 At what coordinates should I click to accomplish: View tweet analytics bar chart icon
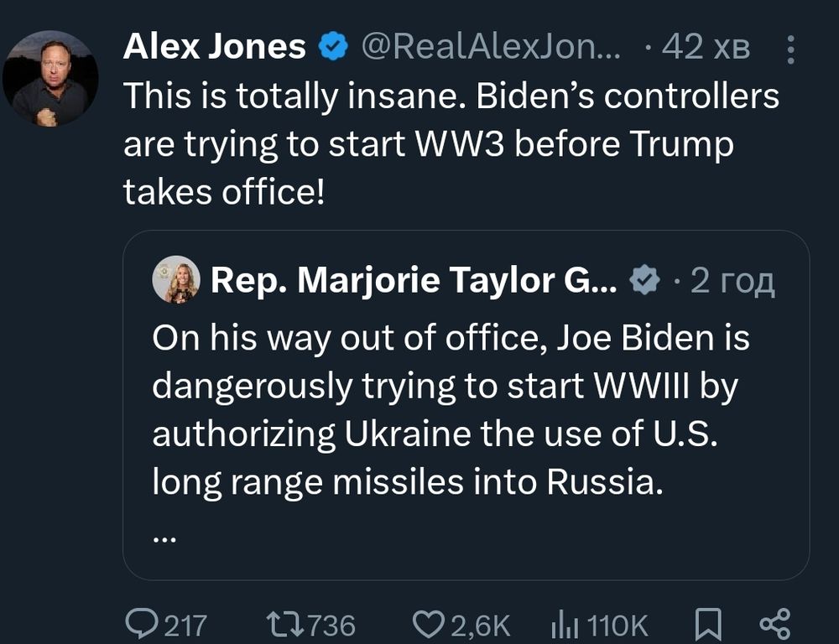pyautogui.click(x=564, y=624)
